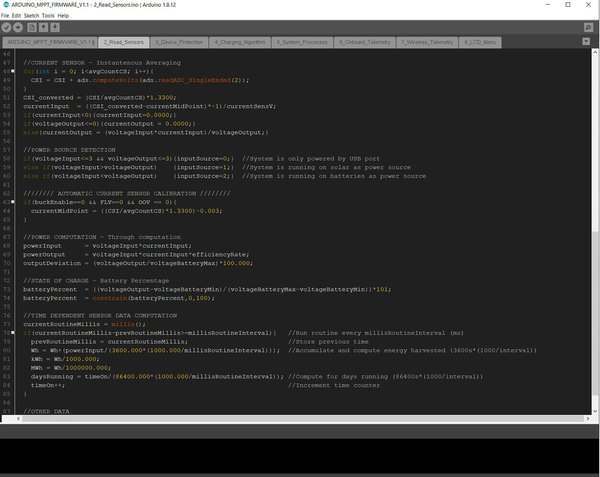
Task: Click the Verify checkmark toolbar button
Action: [6, 27]
